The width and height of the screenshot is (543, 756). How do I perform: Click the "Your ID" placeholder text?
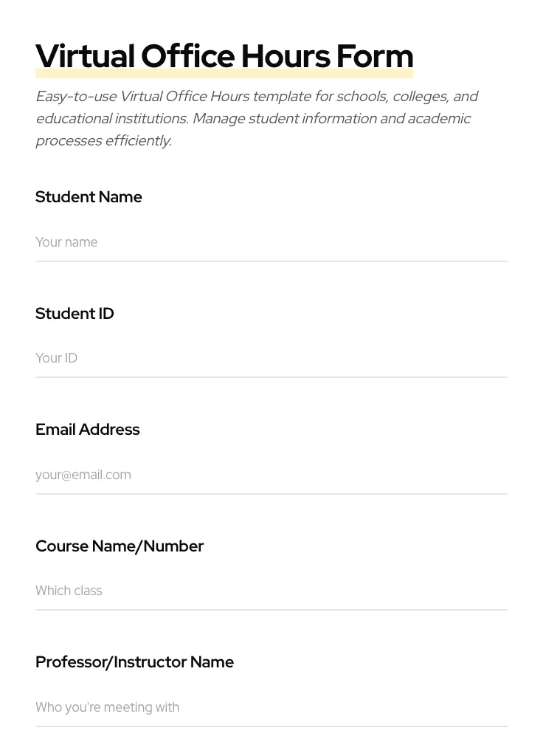(56, 358)
